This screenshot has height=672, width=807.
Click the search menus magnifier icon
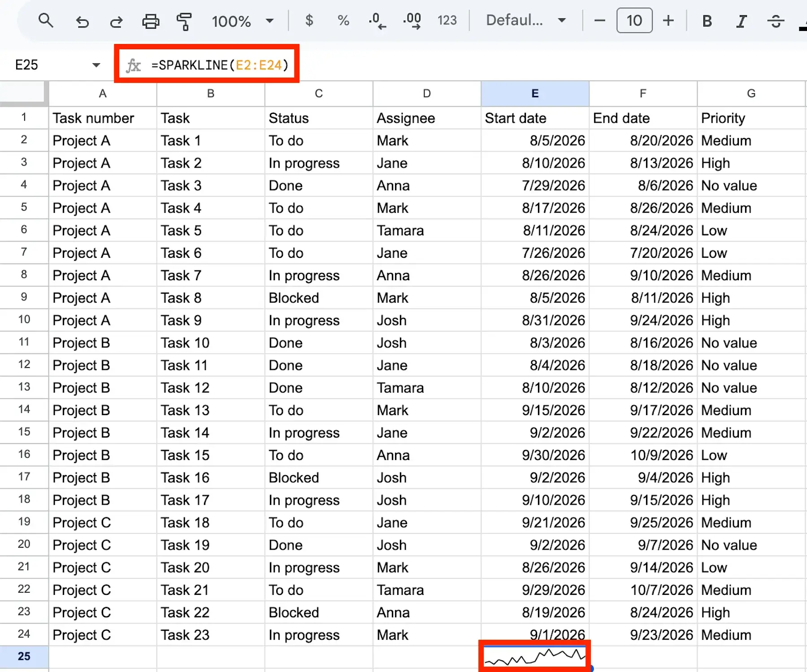[x=46, y=21]
